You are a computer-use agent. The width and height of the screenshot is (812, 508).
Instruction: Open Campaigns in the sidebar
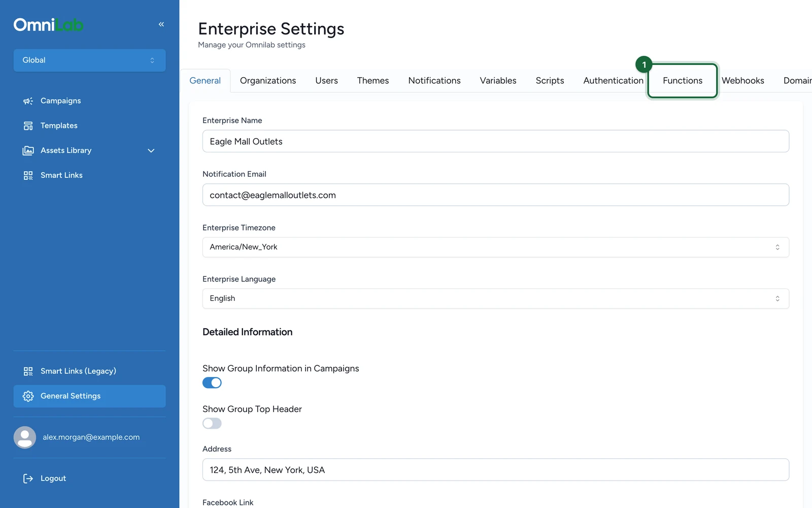point(89,101)
